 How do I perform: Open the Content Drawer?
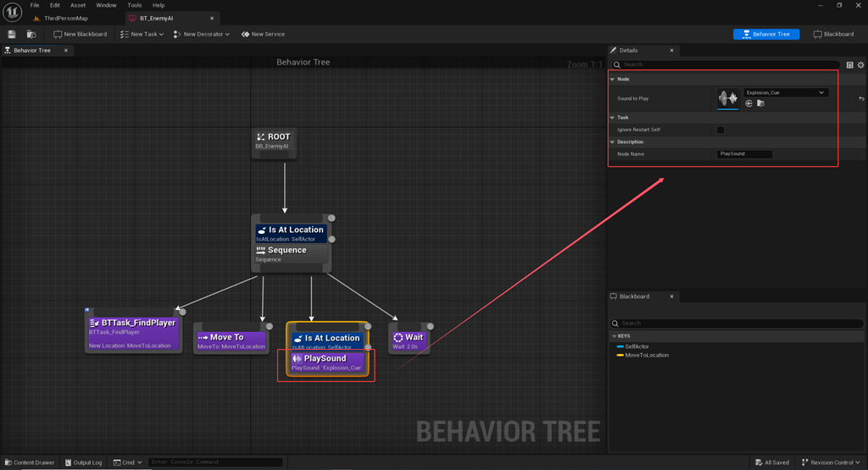[x=30, y=463]
